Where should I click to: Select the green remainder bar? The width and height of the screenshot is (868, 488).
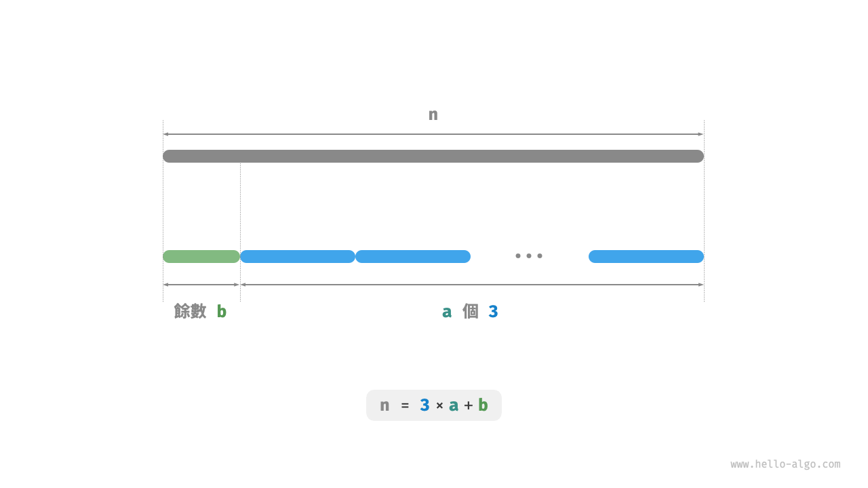201,256
